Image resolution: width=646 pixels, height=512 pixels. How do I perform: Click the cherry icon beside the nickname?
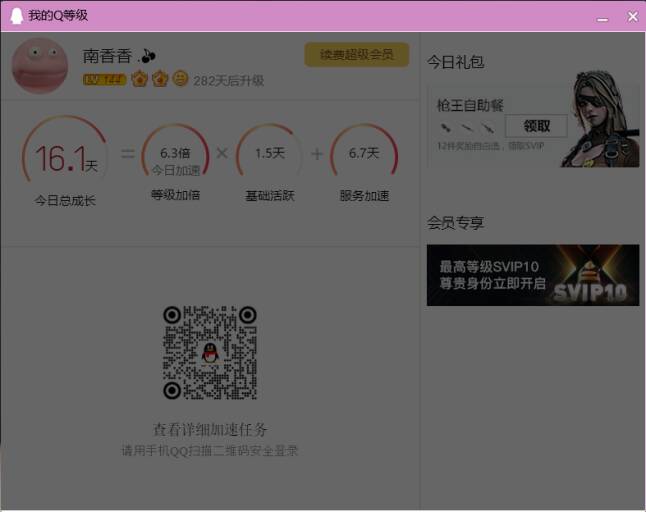tap(148, 56)
